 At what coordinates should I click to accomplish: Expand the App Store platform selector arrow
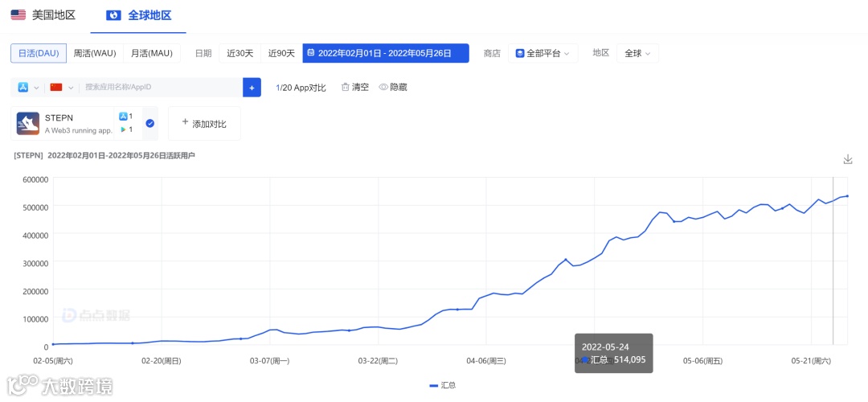click(x=36, y=88)
